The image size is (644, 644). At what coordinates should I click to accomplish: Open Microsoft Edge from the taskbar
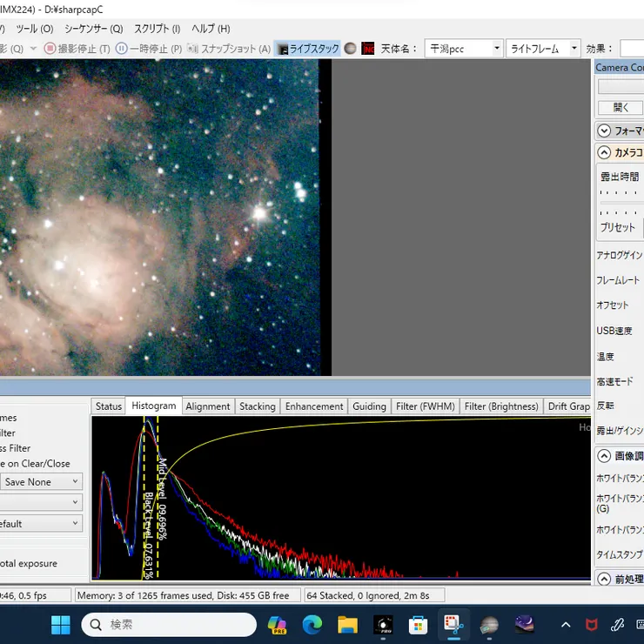click(x=312, y=624)
